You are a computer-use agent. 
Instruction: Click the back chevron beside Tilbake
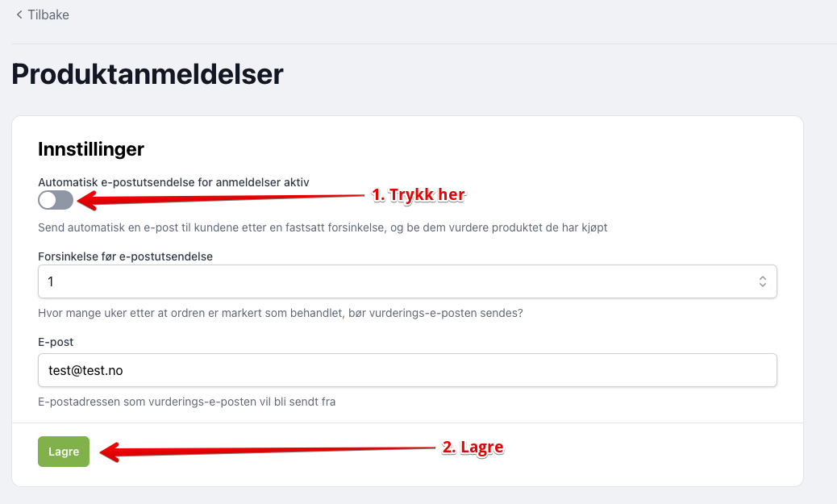[19, 15]
